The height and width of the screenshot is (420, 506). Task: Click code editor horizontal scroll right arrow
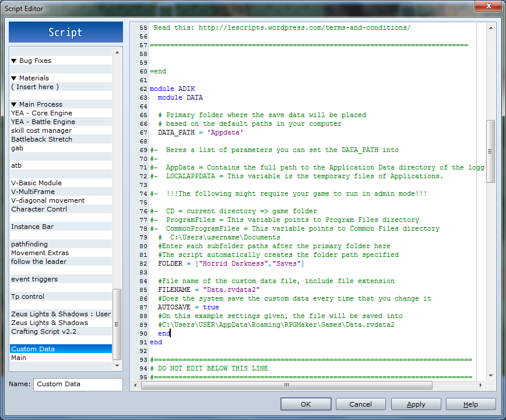point(480,385)
